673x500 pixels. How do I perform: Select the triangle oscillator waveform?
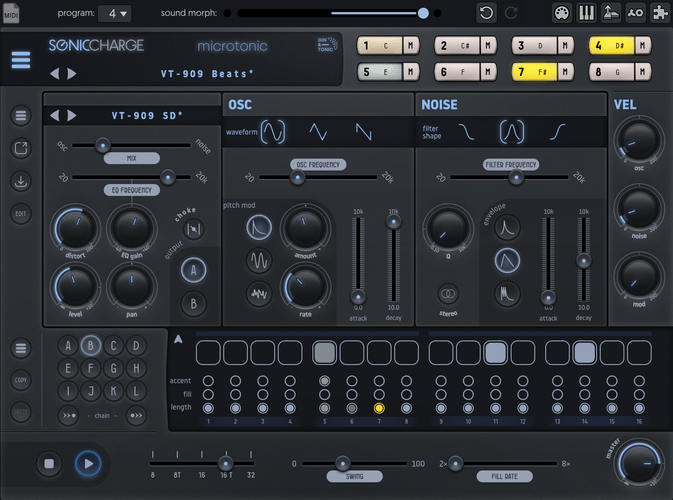pyautogui.click(x=318, y=132)
